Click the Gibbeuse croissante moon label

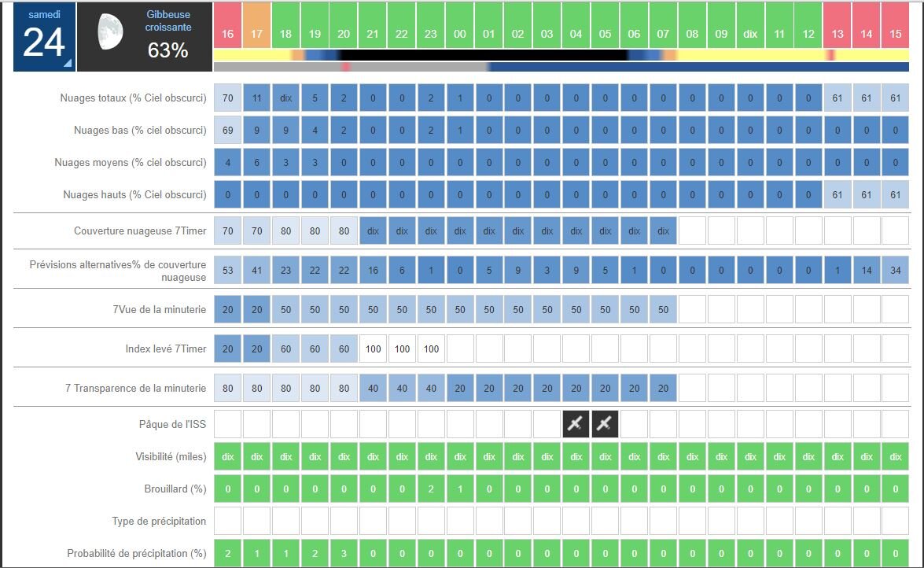coord(168,21)
